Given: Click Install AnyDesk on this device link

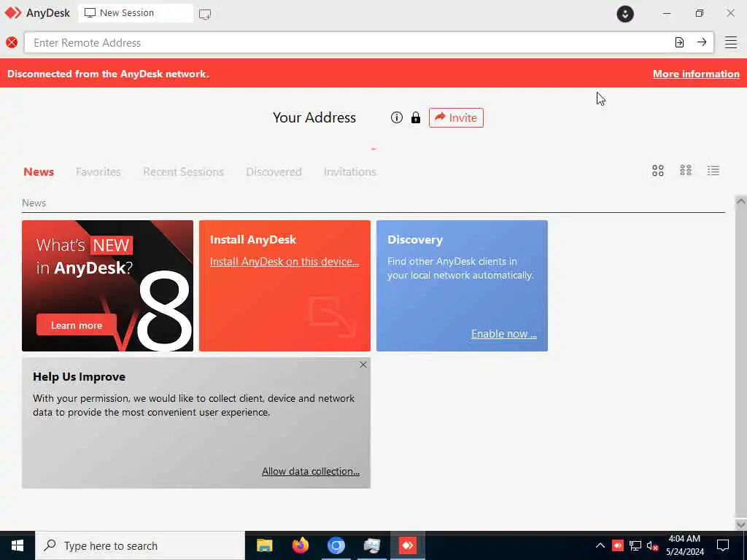Looking at the screenshot, I should pos(285,262).
